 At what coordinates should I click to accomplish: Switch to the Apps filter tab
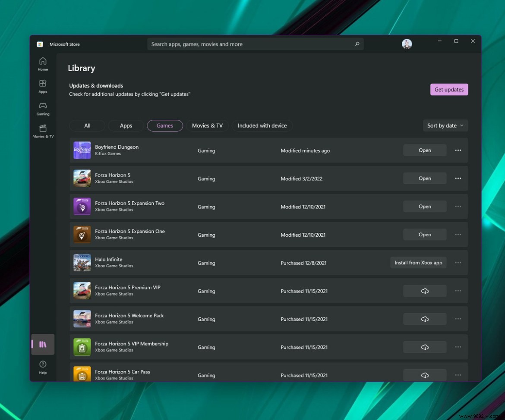(126, 125)
